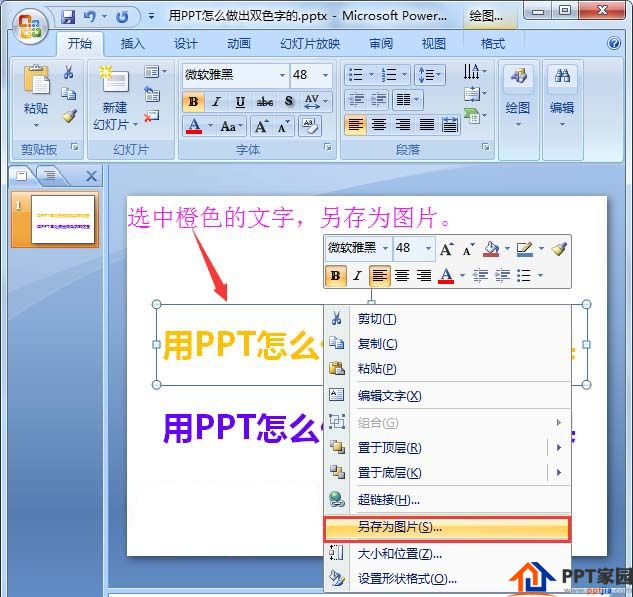Open mini toolbar font size dropdown
This screenshot has height=597, width=633.
[428, 248]
